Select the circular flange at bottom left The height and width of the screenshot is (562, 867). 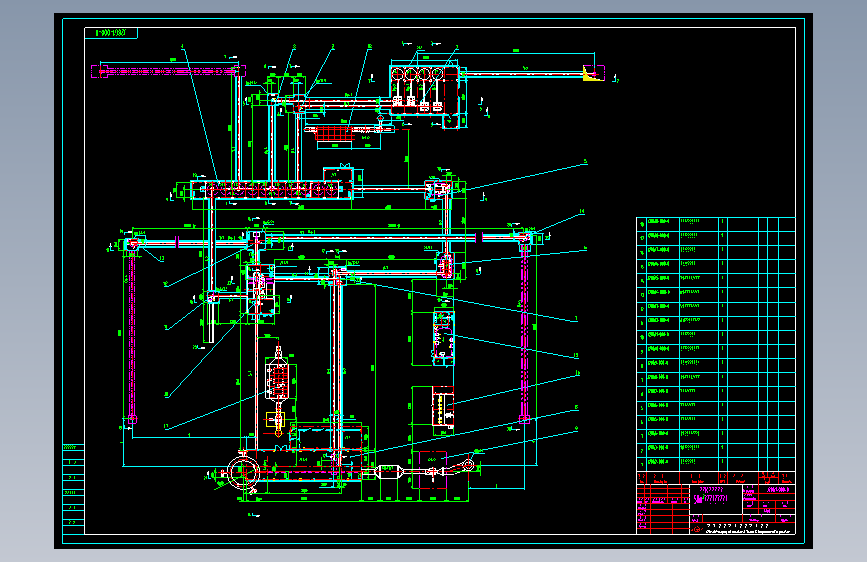point(243,472)
